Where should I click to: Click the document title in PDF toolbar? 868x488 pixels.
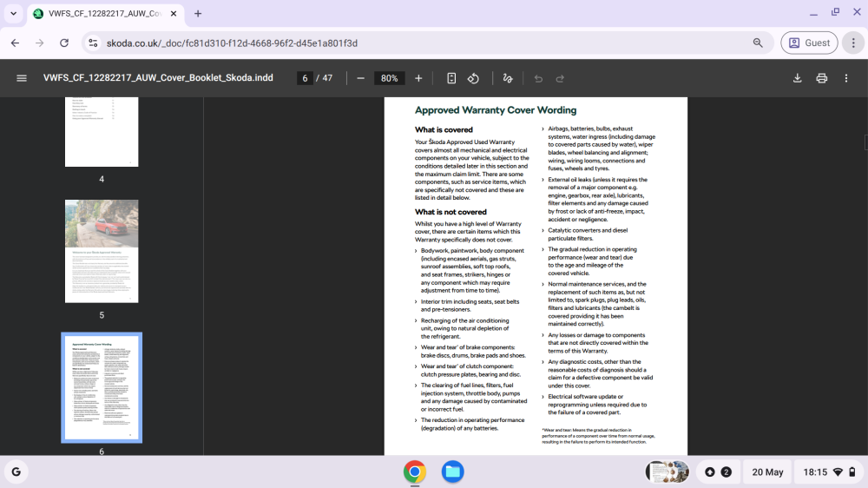[158, 78]
